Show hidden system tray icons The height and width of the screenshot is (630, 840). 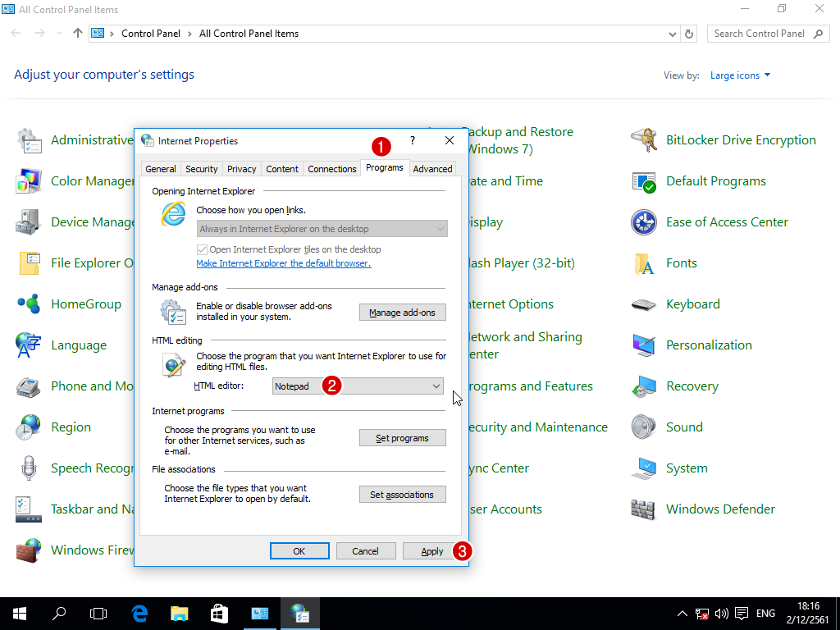pyautogui.click(x=682, y=614)
